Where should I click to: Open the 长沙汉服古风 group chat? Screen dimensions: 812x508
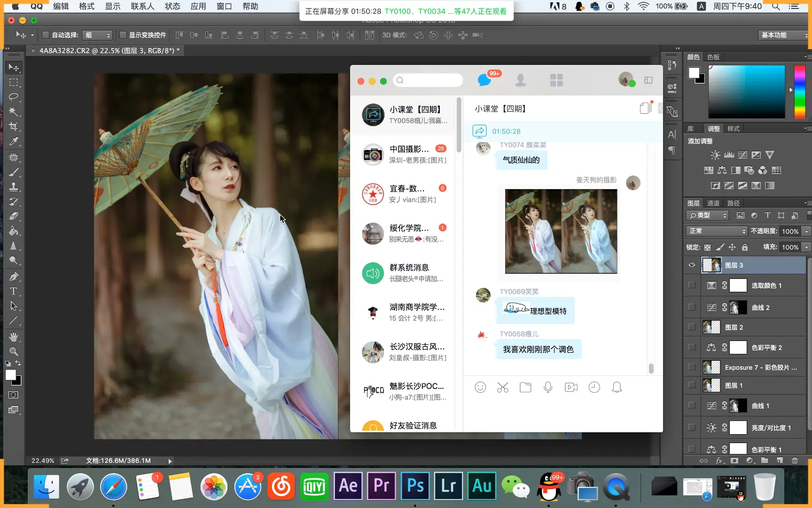pos(403,352)
